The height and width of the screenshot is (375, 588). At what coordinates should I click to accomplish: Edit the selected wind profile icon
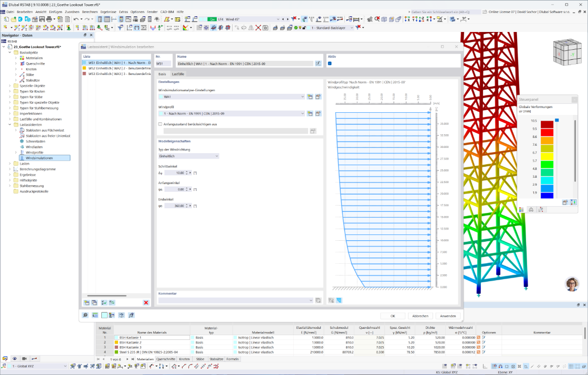coord(318,113)
